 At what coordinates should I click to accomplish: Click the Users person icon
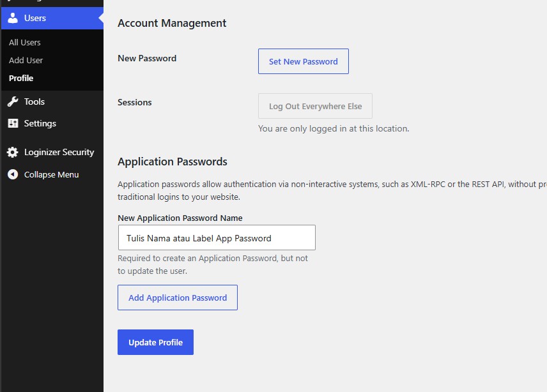13,18
